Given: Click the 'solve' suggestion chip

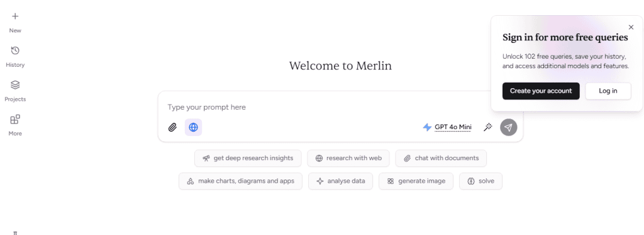Looking at the screenshot, I should (480, 181).
